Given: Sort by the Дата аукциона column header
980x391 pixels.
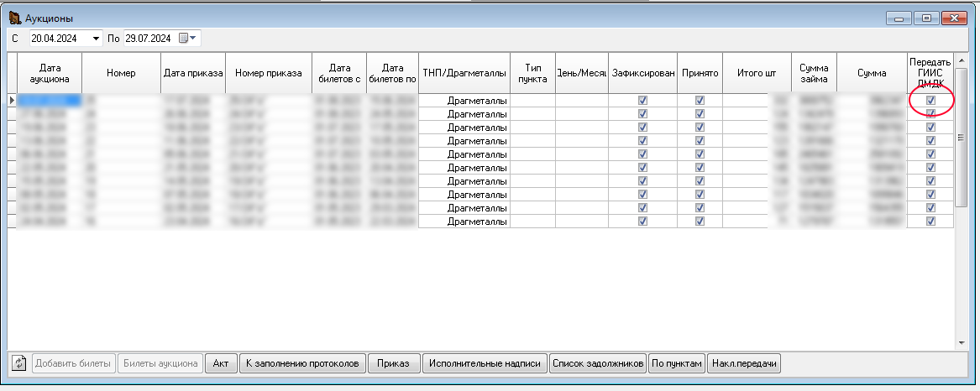Looking at the screenshot, I should (x=49, y=73).
